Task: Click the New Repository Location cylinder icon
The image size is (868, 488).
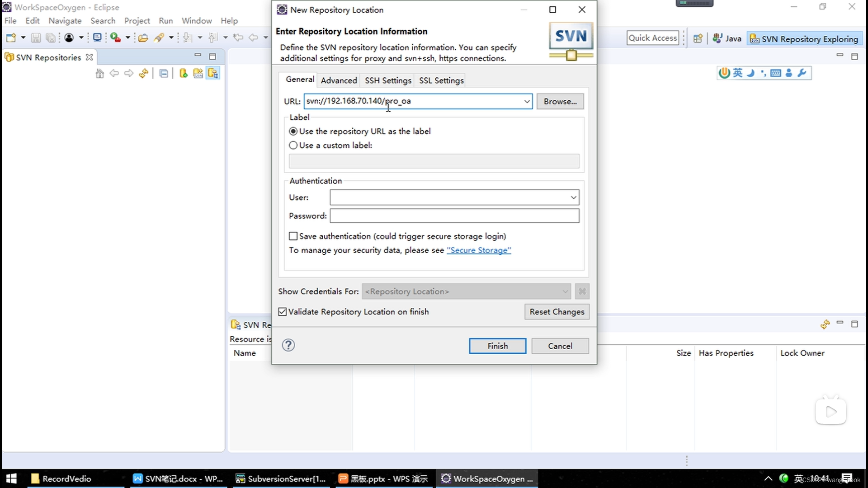Action: tap(183, 73)
